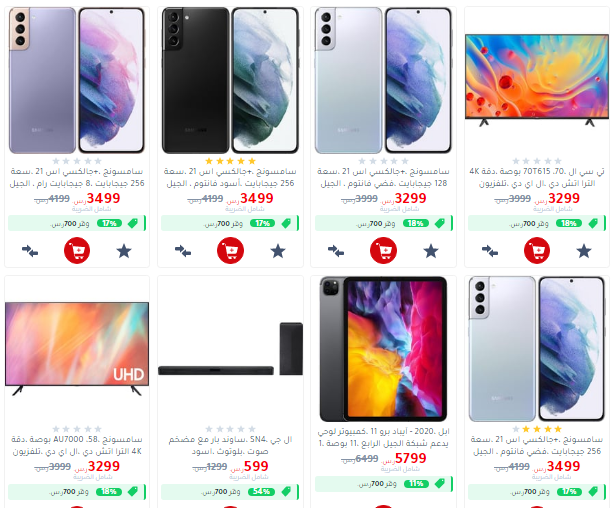Open iPad Pro 11 2020 product image
This screenshot has height=508, width=615.
[x=383, y=349]
